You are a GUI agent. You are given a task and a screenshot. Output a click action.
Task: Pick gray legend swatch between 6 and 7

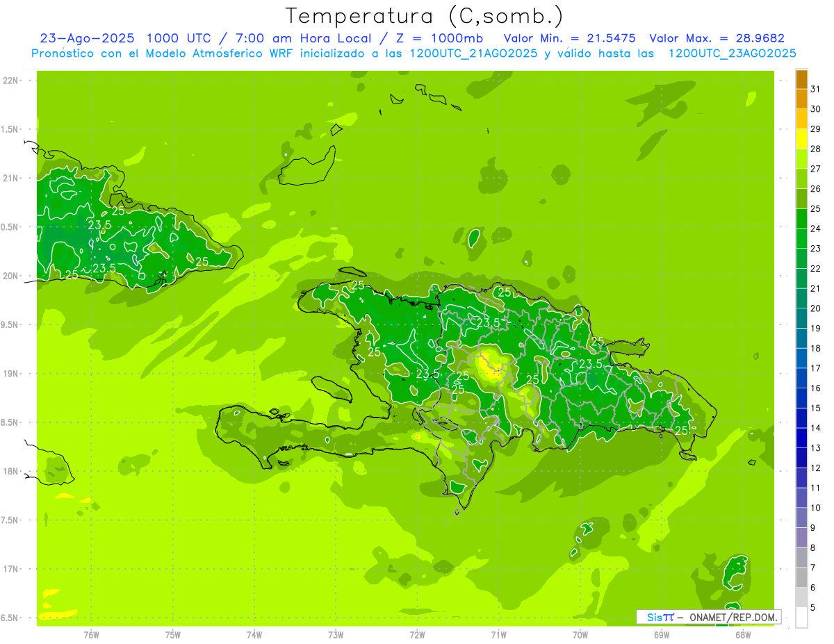point(801,577)
